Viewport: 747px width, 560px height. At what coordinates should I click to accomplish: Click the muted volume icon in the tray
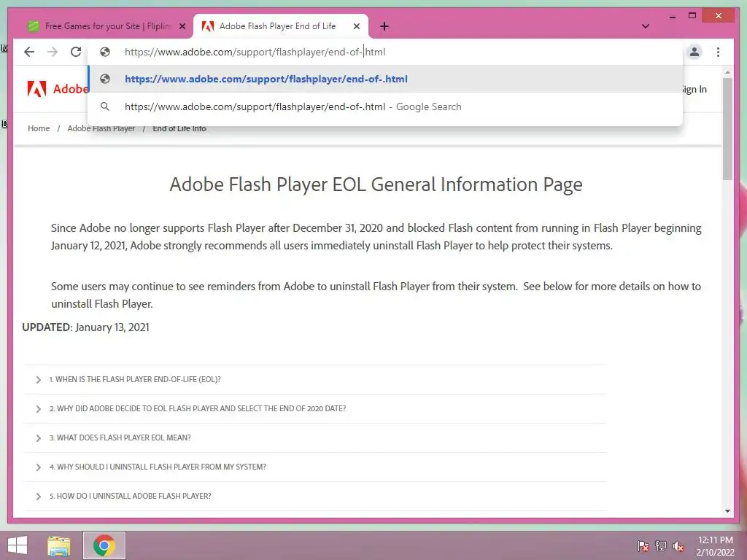[x=678, y=546]
